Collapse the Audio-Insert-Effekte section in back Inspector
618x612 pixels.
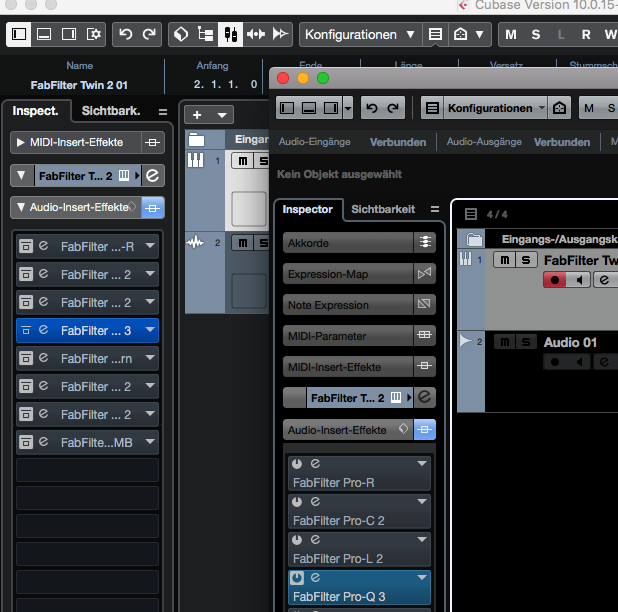(22, 207)
